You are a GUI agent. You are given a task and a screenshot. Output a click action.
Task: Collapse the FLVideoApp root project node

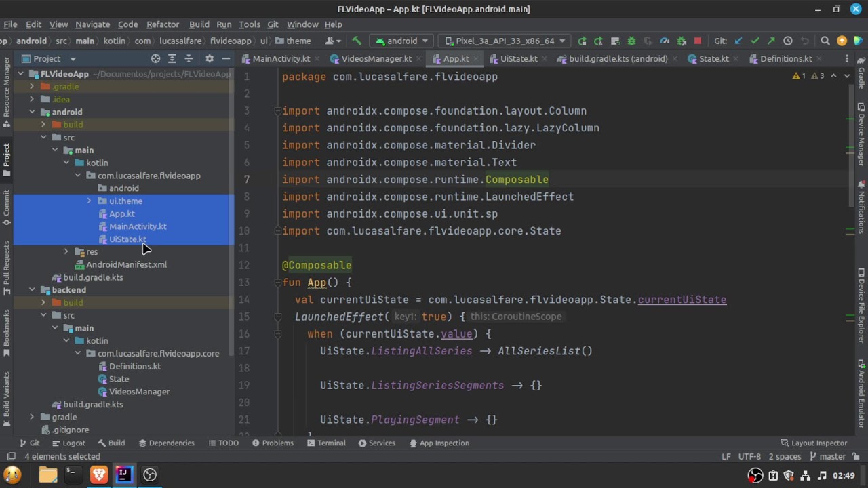20,74
